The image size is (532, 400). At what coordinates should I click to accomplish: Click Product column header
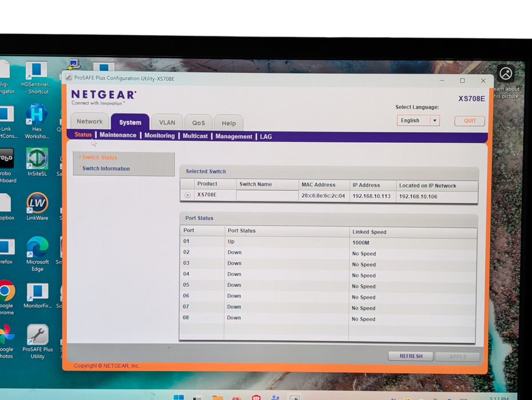pos(215,184)
